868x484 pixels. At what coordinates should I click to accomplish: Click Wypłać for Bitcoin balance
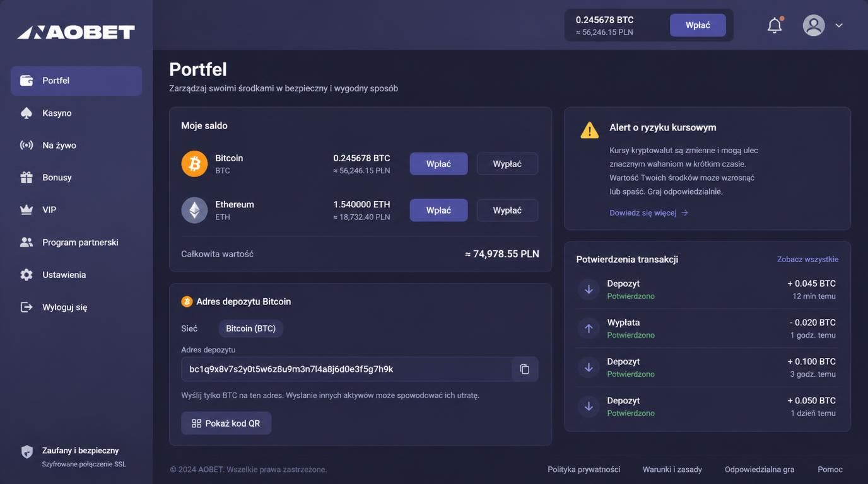pos(507,164)
